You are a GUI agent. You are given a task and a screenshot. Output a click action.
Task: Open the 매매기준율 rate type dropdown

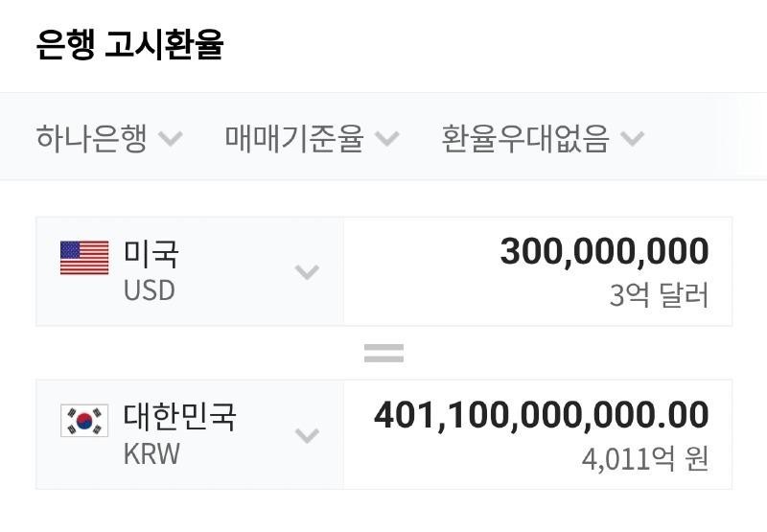tap(295, 139)
